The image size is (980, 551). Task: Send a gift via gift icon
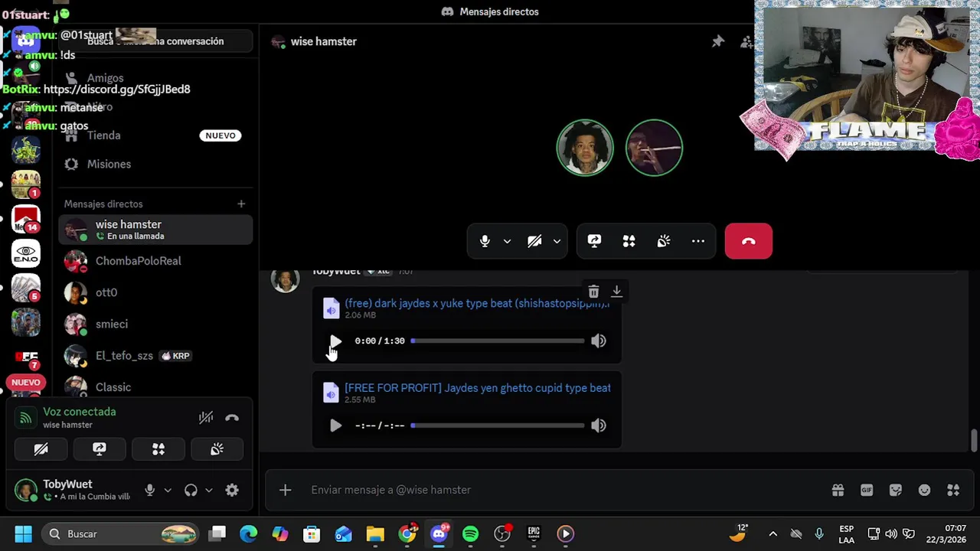[x=838, y=490]
